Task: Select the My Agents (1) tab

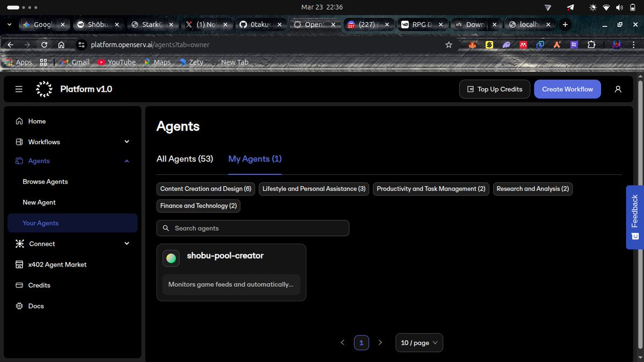Action: [255, 159]
